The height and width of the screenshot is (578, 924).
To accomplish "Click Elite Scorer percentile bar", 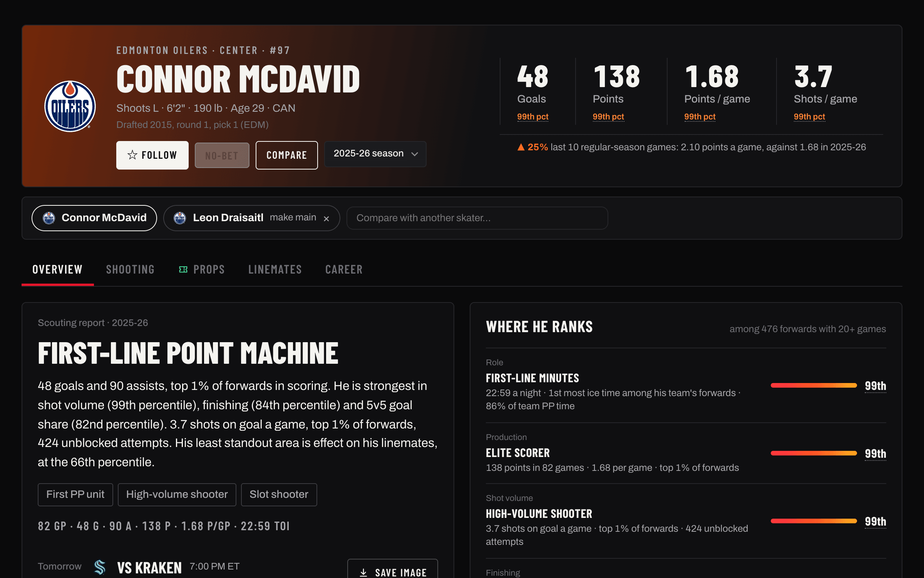I will pos(814,453).
